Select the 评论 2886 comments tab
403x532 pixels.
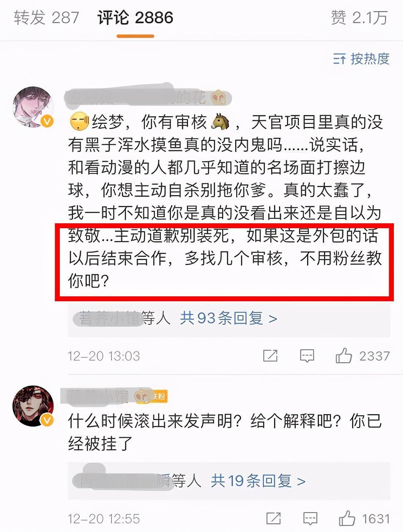135,18
